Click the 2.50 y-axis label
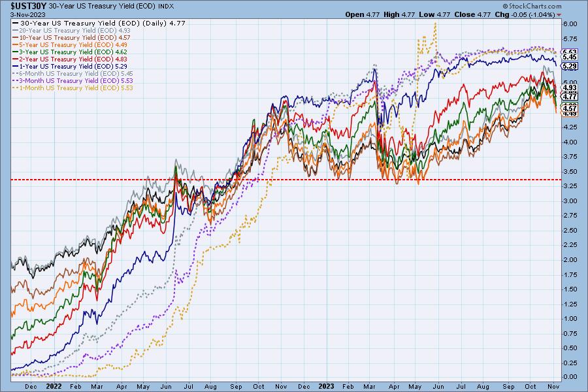Image resolution: width=588 pixels, height=392 pixels. tap(570, 230)
